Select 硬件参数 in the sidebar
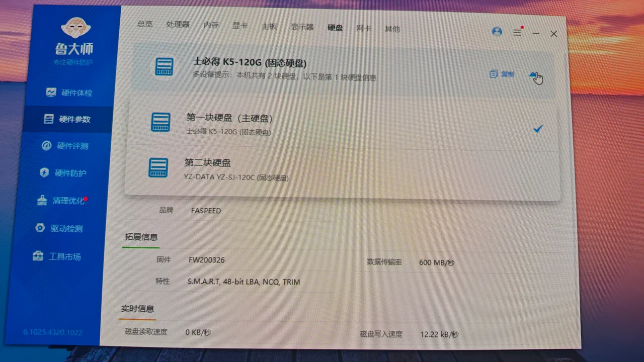The width and height of the screenshot is (644, 362). tap(68, 119)
